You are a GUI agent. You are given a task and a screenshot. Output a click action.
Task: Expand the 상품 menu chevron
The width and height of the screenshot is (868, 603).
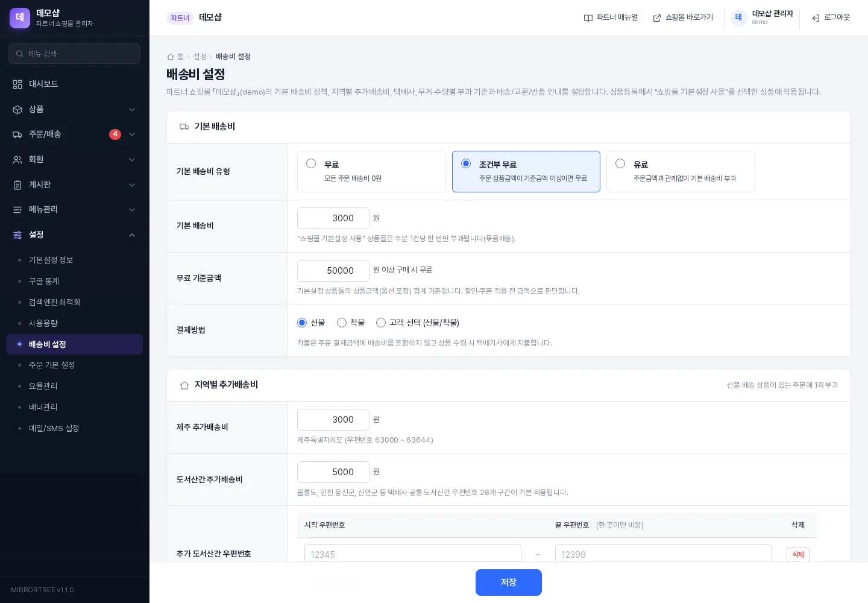point(132,109)
